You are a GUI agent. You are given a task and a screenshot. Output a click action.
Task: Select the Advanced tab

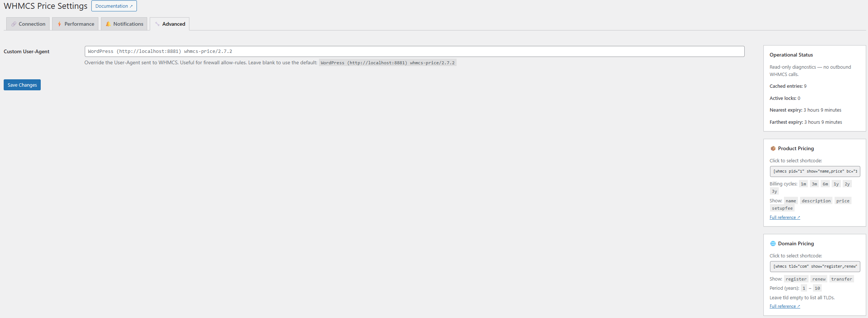point(170,24)
